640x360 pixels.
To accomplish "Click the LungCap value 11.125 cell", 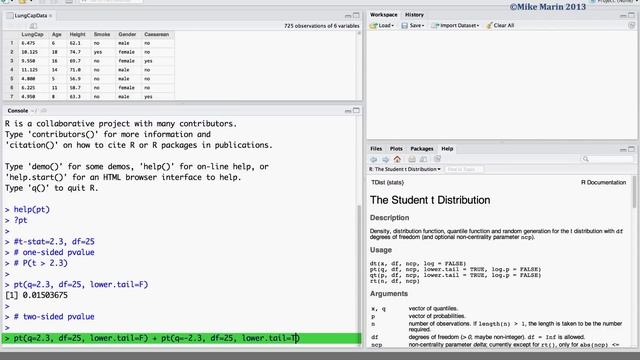I will pyautogui.click(x=29, y=70).
